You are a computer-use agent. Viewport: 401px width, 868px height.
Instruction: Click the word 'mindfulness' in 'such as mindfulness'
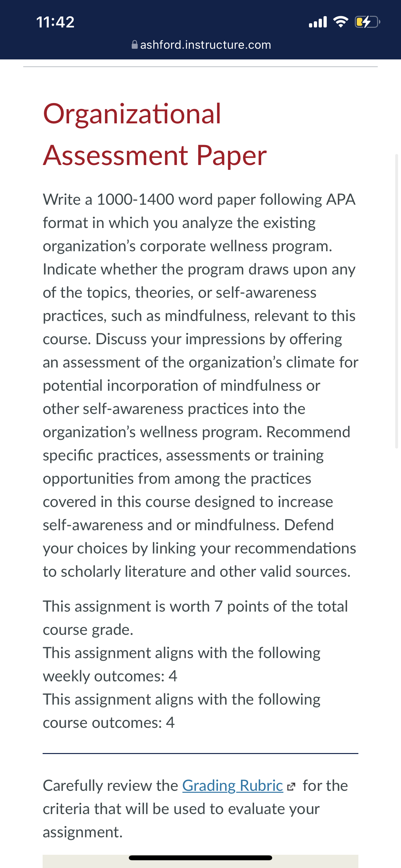[207, 316]
